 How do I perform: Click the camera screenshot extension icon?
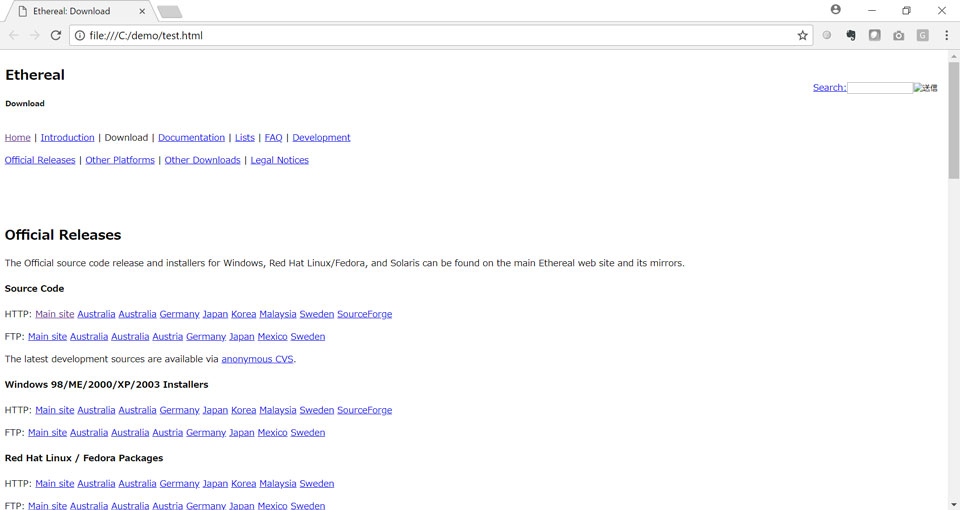(898, 36)
